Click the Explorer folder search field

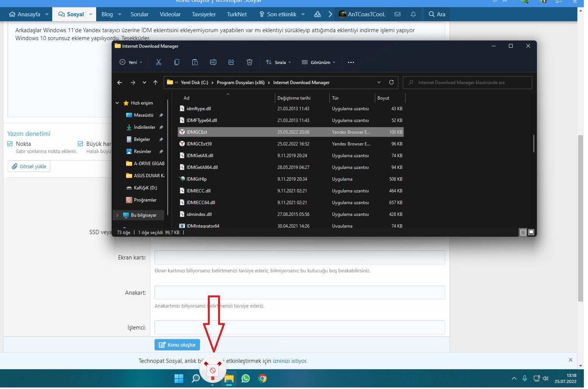coord(468,83)
